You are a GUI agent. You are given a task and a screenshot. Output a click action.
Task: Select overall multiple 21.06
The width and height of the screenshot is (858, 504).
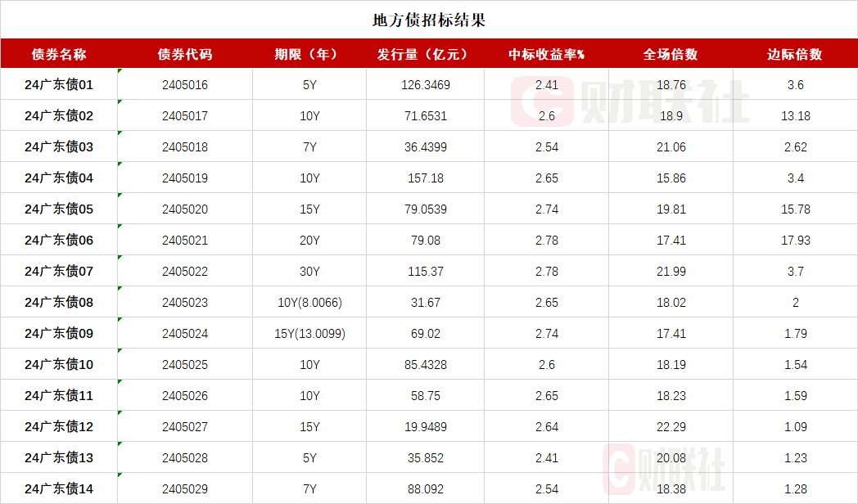pyautogui.click(x=671, y=147)
